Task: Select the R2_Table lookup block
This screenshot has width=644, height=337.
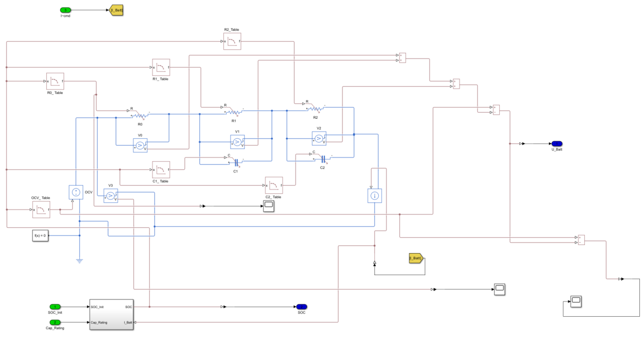Action: (x=232, y=41)
